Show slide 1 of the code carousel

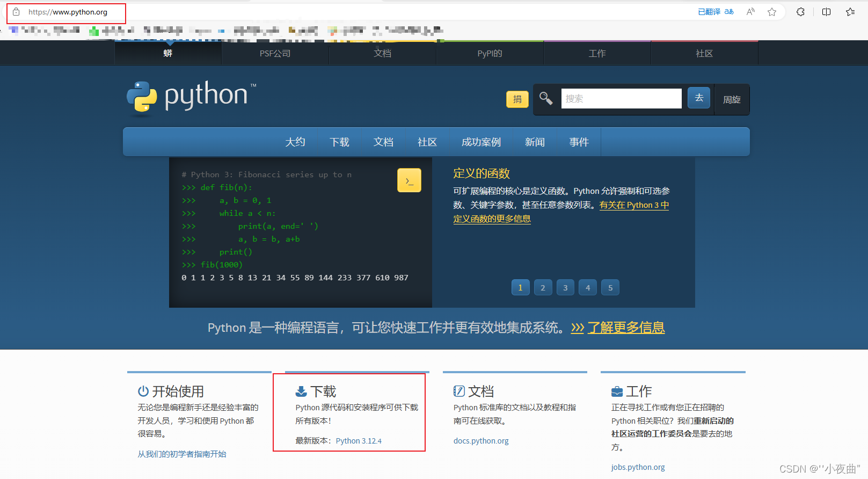520,287
